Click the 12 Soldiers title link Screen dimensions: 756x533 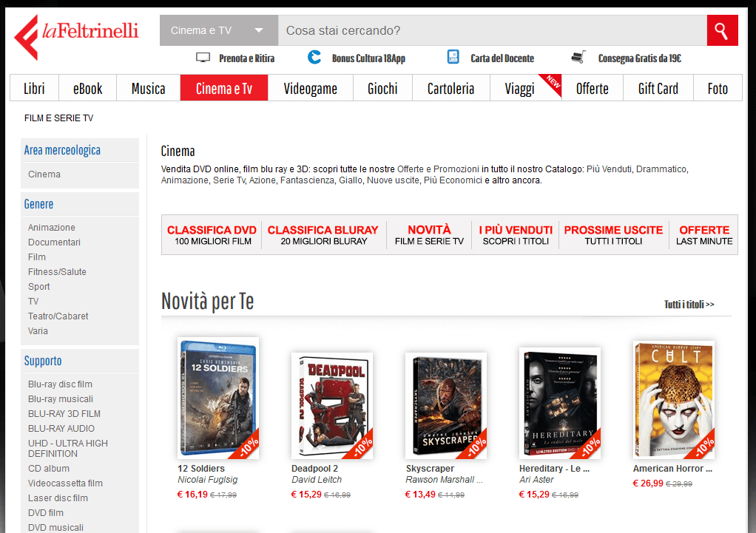coord(201,469)
